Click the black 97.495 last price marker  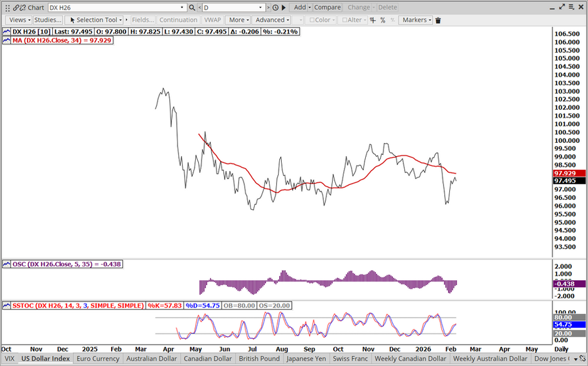pos(569,181)
